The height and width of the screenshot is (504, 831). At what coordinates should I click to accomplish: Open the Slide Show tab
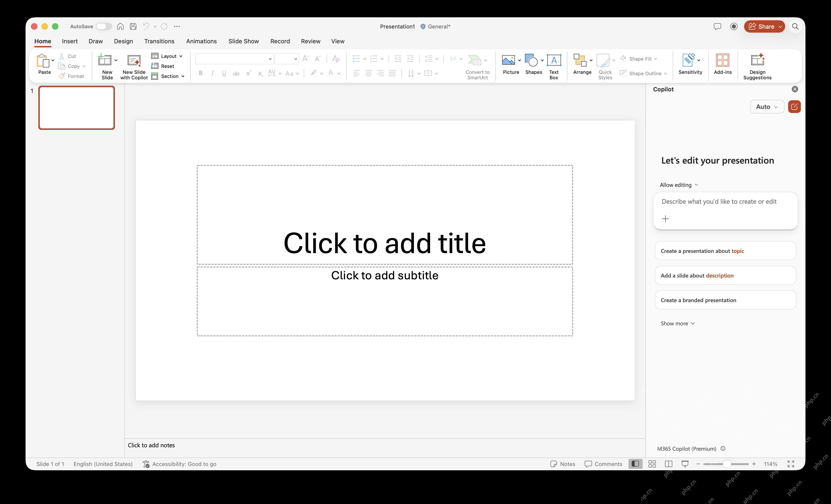(x=244, y=41)
